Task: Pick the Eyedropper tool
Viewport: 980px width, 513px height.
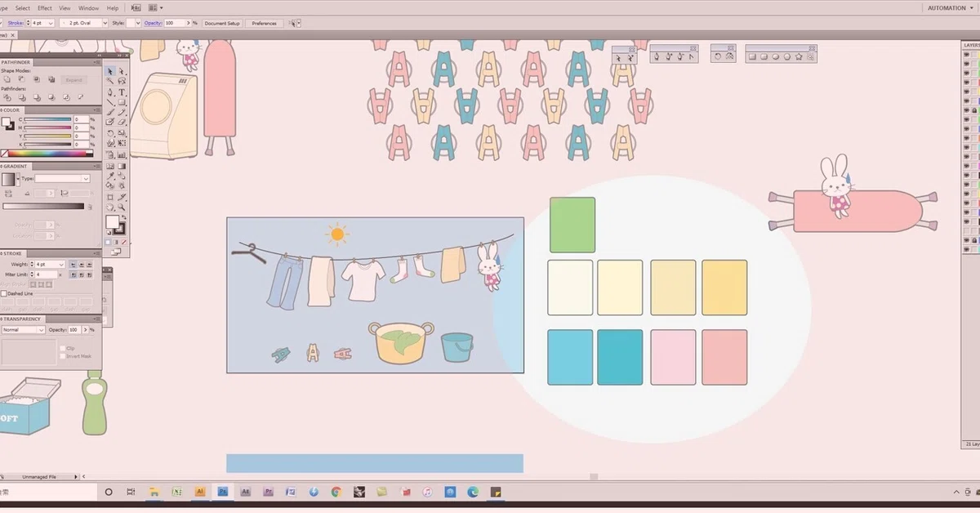Action: point(110,175)
